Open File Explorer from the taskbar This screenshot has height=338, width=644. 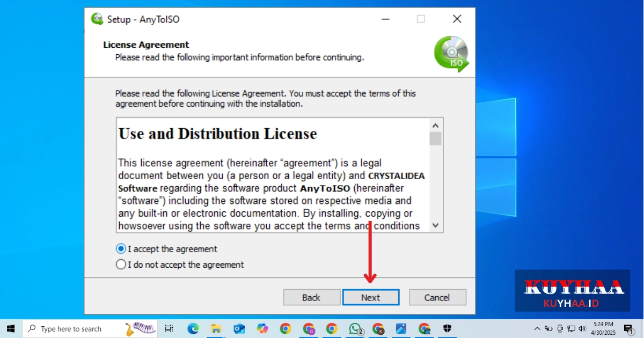(216, 328)
